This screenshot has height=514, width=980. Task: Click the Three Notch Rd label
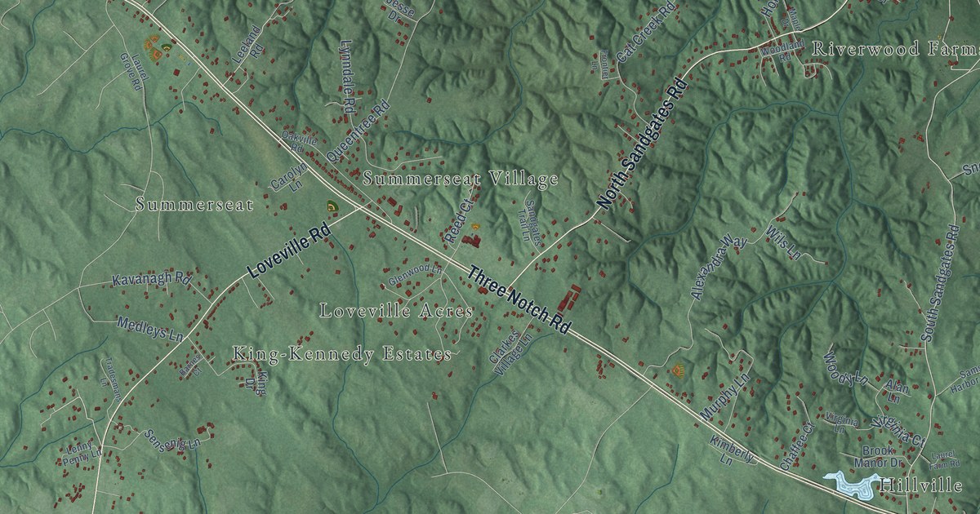click(x=519, y=300)
